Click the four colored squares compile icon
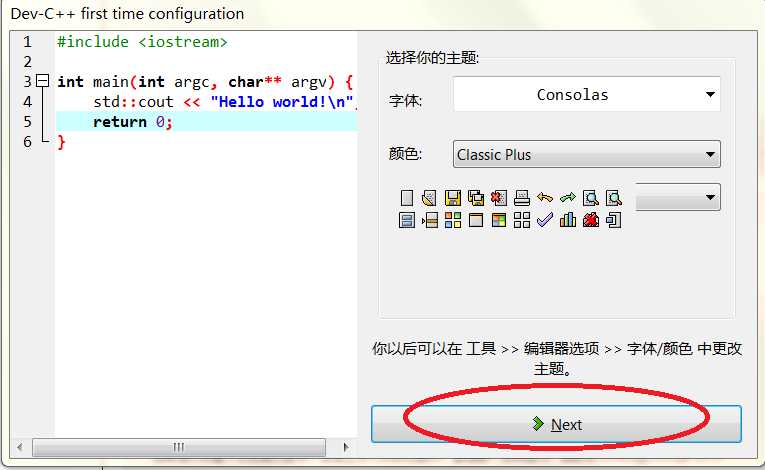 click(x=452, y=220)
